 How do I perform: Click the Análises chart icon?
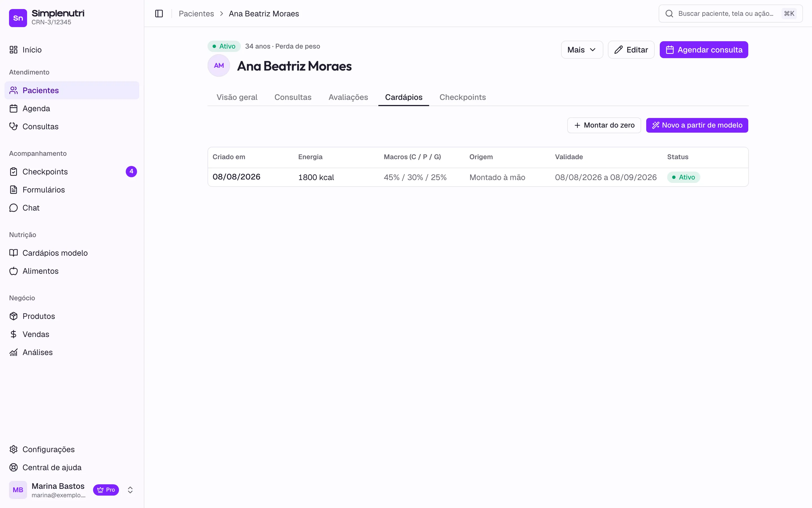pos(14,352)
